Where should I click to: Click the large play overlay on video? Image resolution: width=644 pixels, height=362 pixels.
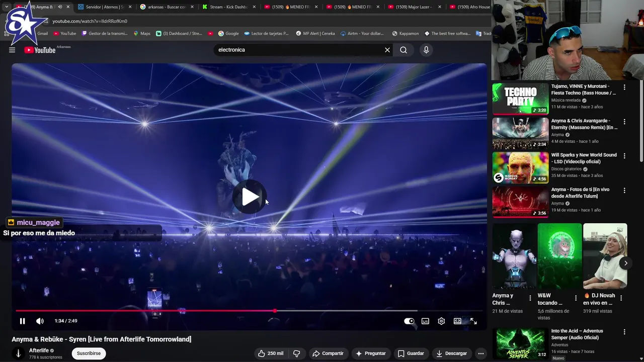tap(250, 197)
